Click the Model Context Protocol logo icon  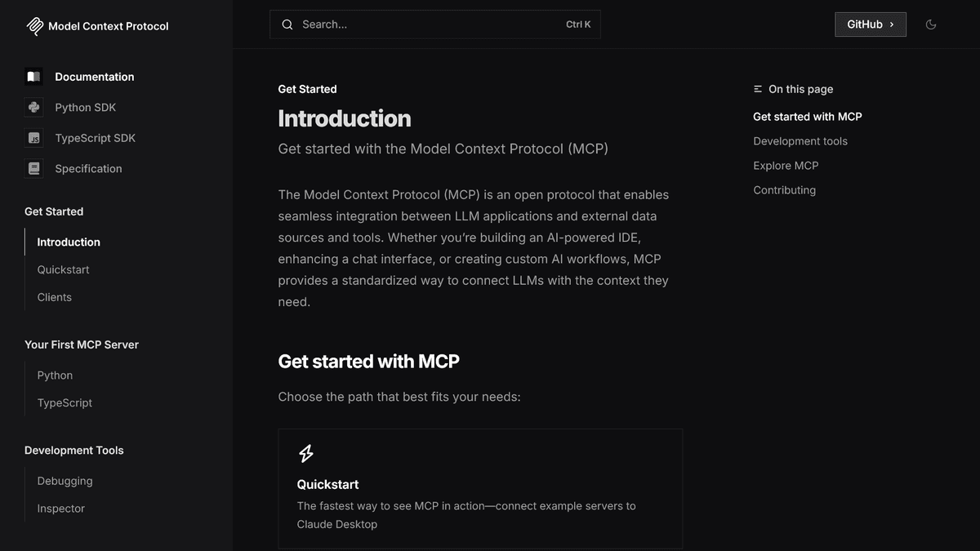coord(34,26)
